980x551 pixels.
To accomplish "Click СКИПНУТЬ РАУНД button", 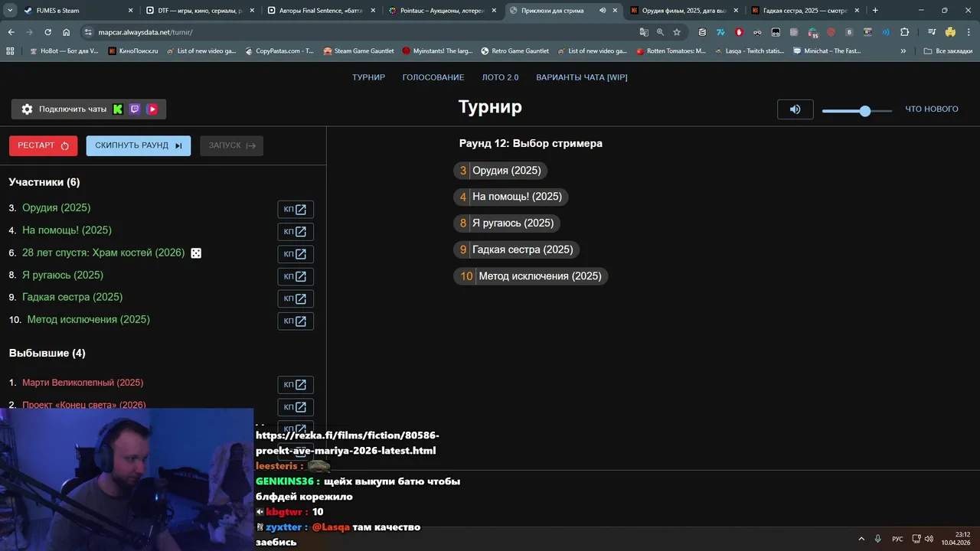I will point(139,145).
